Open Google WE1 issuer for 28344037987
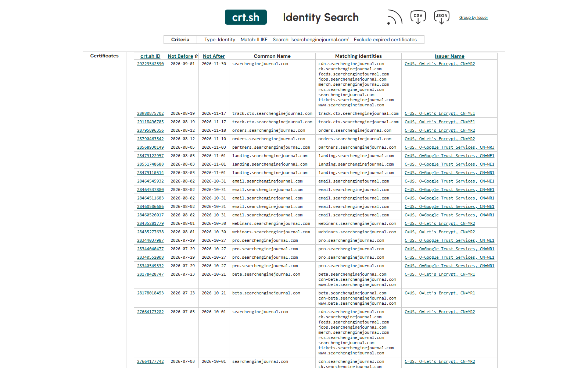Viewport: 588px width, 368px height. (449, 241)
